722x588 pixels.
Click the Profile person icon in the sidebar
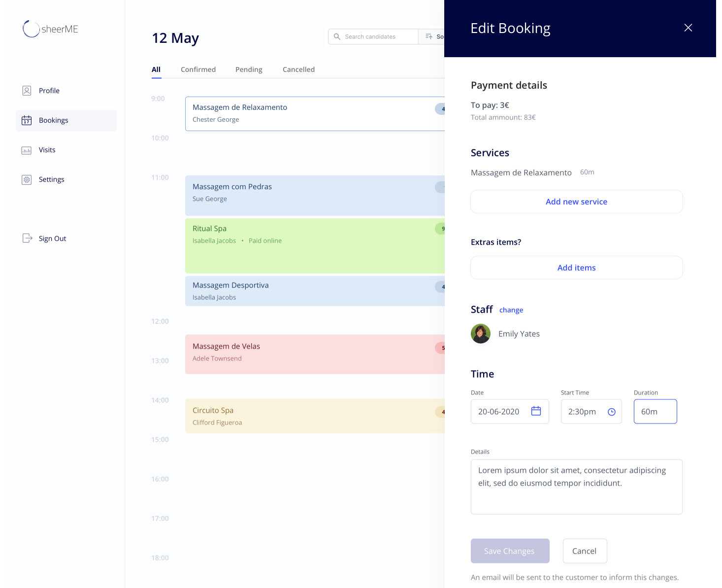tap(27, 91)
